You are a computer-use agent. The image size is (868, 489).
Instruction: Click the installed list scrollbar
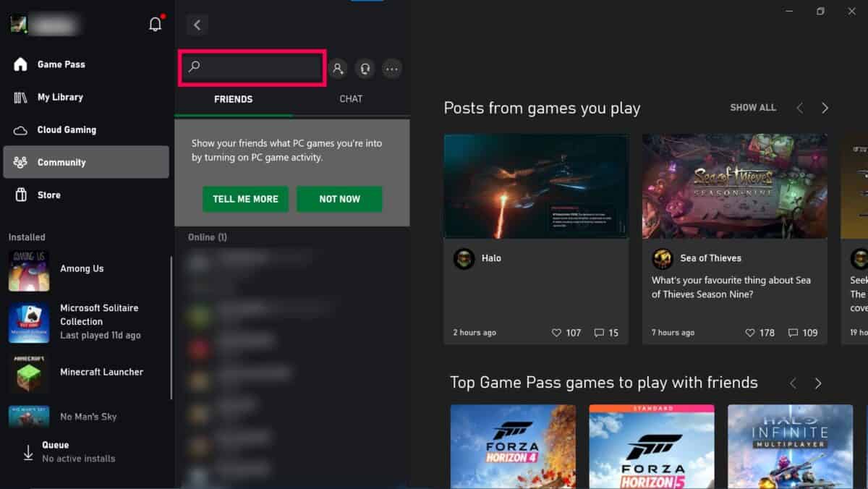coord(171,328)
